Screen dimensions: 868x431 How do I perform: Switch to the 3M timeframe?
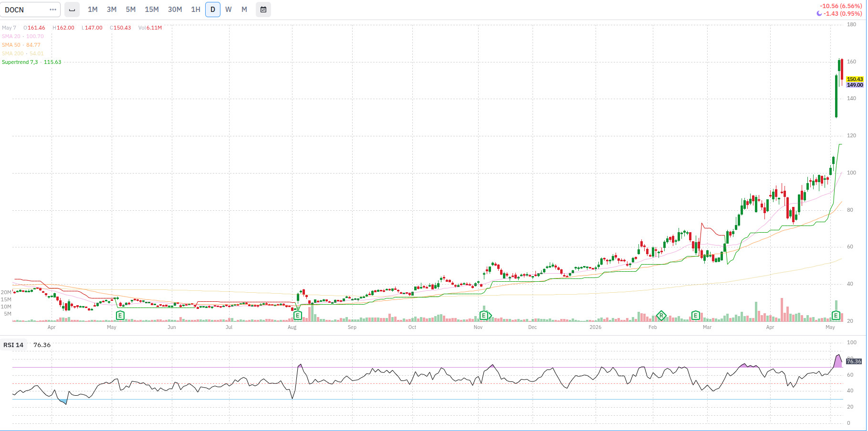click(x=112, y=10)
